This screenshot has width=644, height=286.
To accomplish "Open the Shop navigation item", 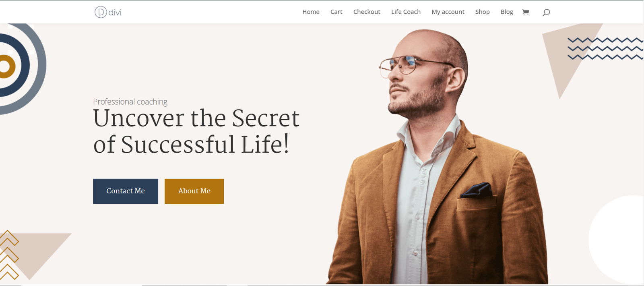I will 482,12.
